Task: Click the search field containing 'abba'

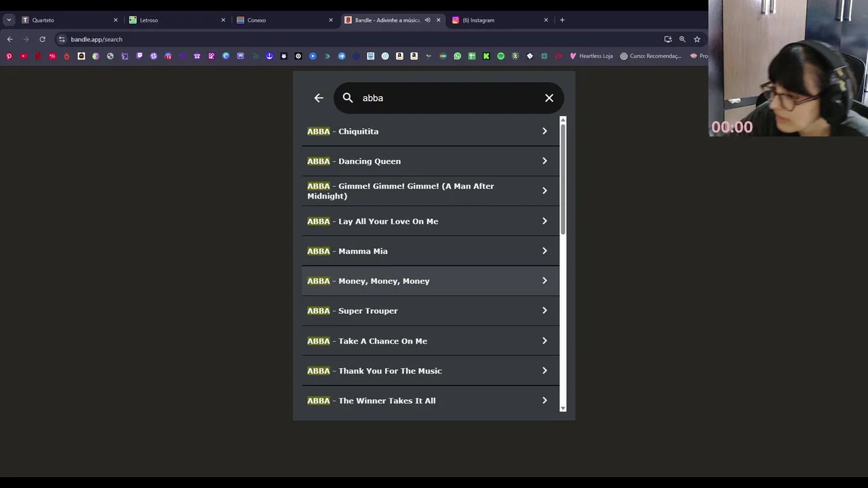Action: (x=449, y=98)
